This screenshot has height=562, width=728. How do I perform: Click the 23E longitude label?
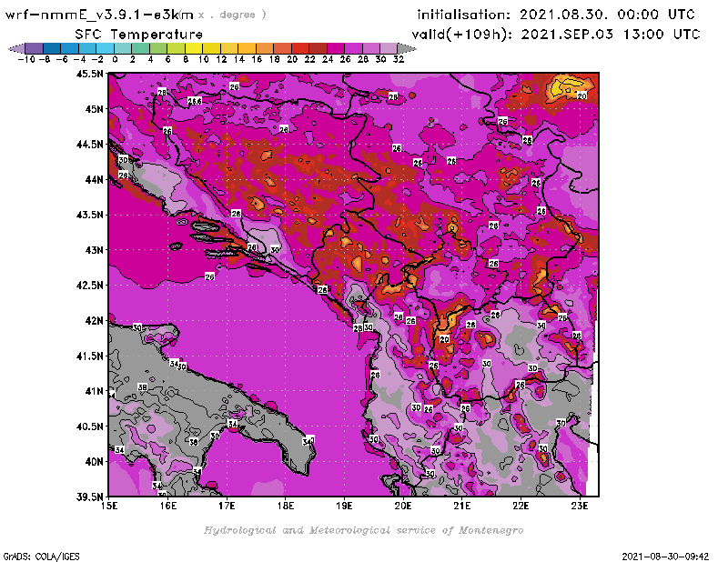pos(580,506)
